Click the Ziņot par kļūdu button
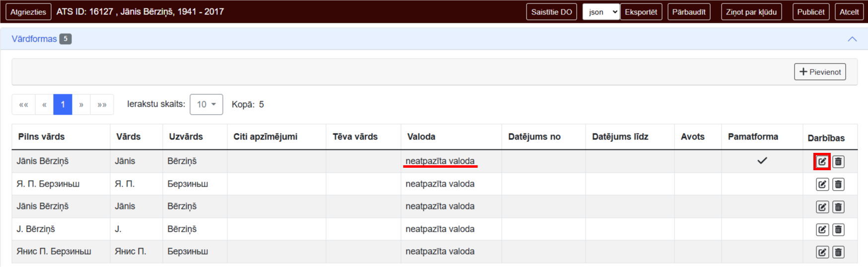This screenshot has height=267, width=868. 751,12
